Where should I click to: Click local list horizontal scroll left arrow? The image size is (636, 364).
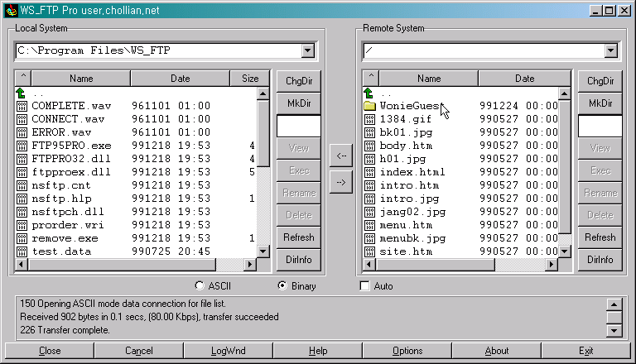(22, 265)
